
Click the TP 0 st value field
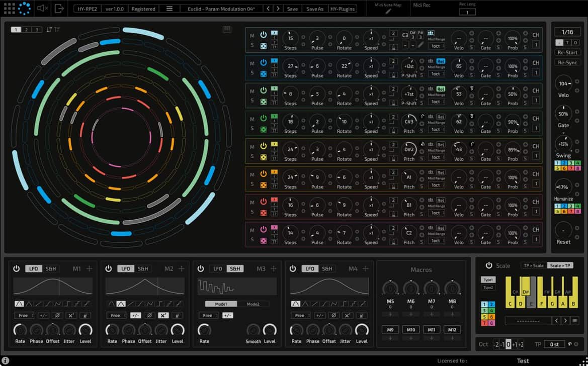[554, 344]
